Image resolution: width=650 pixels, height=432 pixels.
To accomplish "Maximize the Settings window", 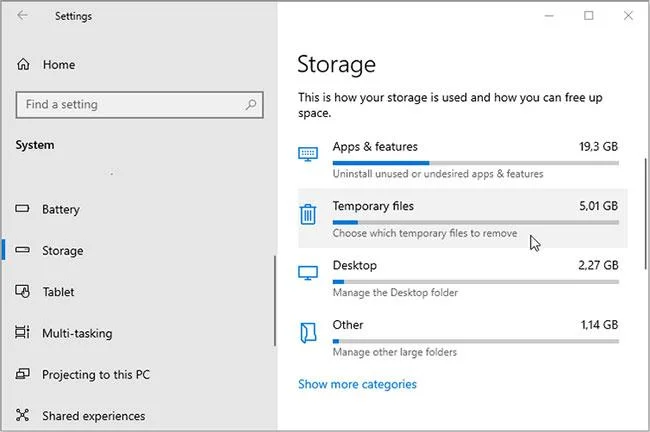I will (x=589, y=16).
